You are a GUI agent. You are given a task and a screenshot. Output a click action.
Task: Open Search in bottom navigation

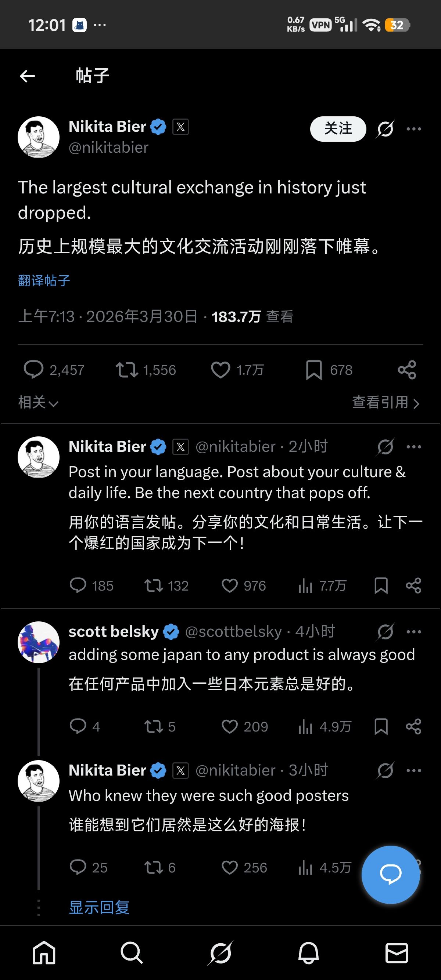point(132,953)
